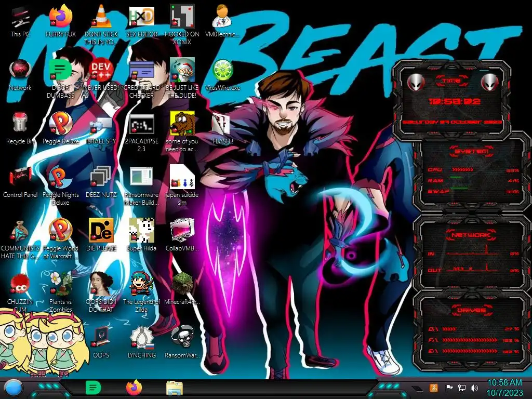
Task: Open the green chat app in taskbar
Action: [x=93, y=388]
